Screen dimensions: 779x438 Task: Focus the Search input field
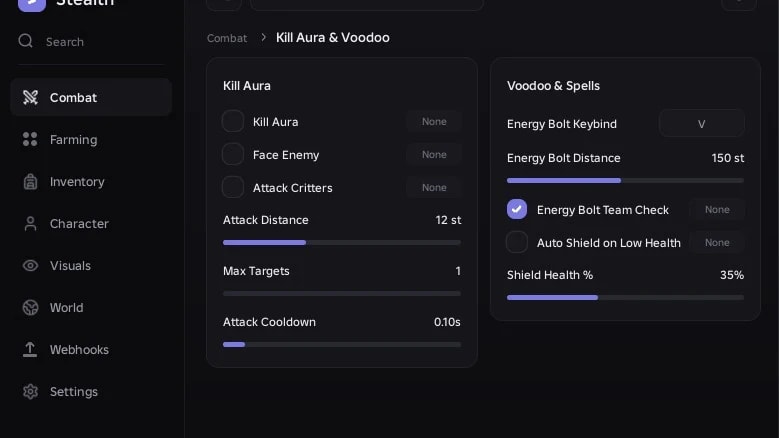tap(91, 42)
